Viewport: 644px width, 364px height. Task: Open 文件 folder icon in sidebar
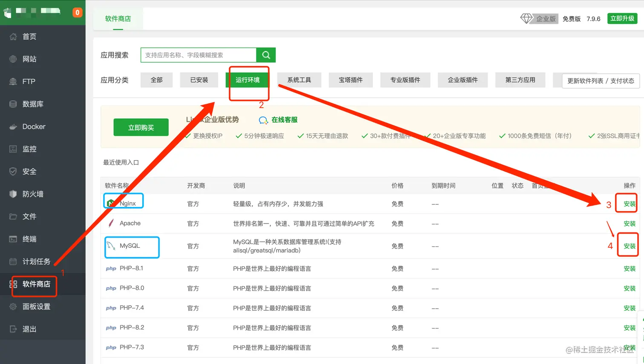13,217
